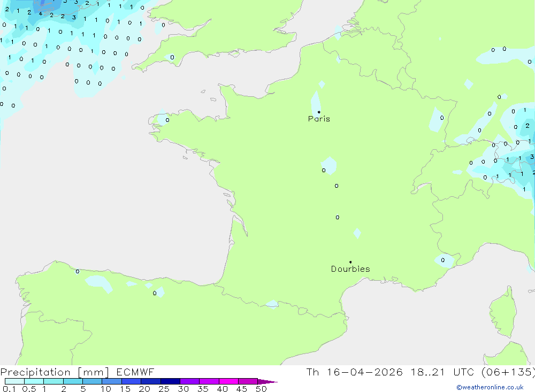The width and height of the screenshot is (535, 392).
Task: Click the Precipitation [mm] title text
Action: [55, 372]
